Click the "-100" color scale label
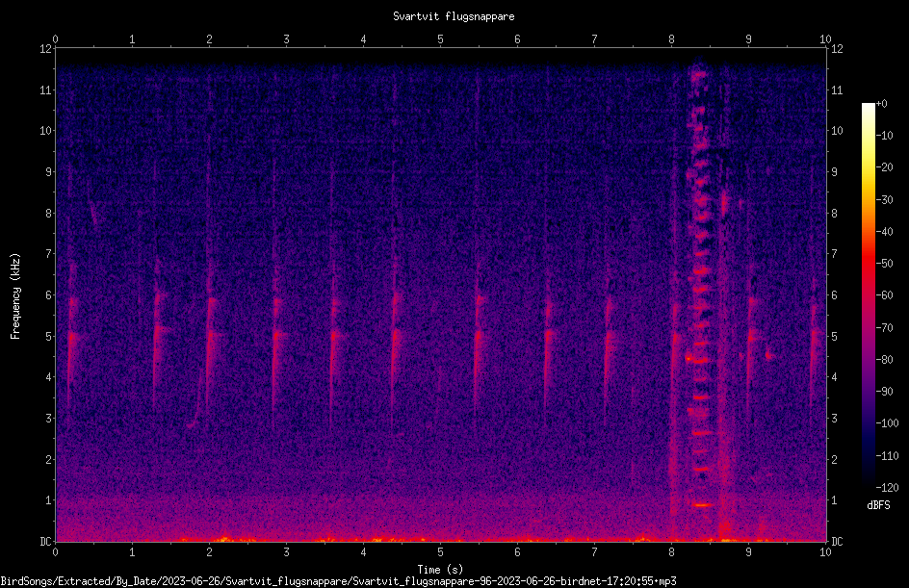909x588 pixels. [x=888, y=423]
